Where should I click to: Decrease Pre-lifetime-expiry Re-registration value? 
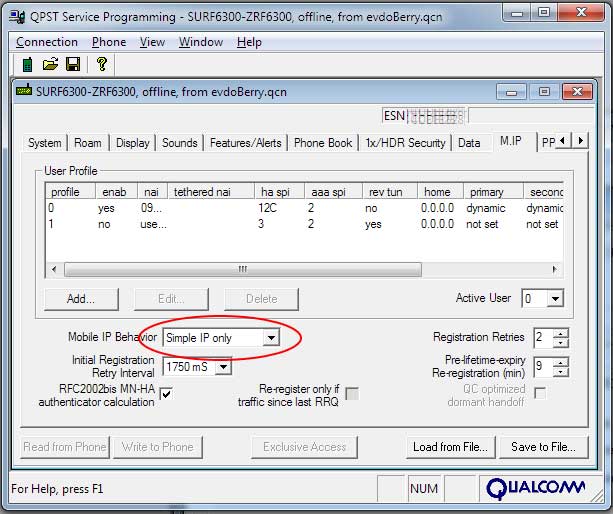561,372
